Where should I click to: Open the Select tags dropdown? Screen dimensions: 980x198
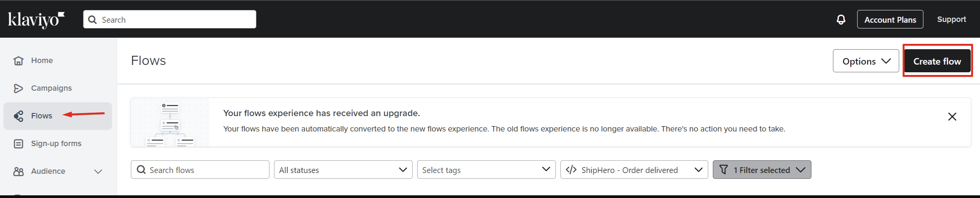click(486, 170)
